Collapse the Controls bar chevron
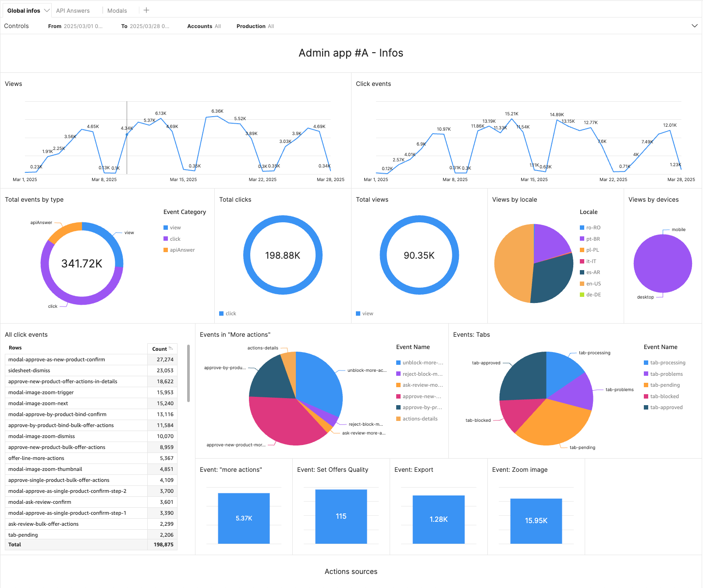Screen dimensions: 703x588 pos(694,26)
